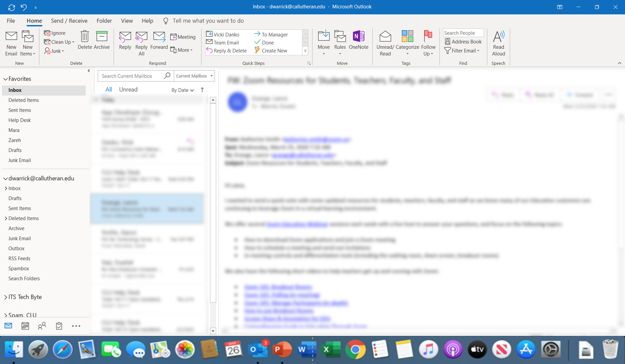Expand the ITS Tech Byte folder group
This screenshot has height=364, width=625.
5,297
